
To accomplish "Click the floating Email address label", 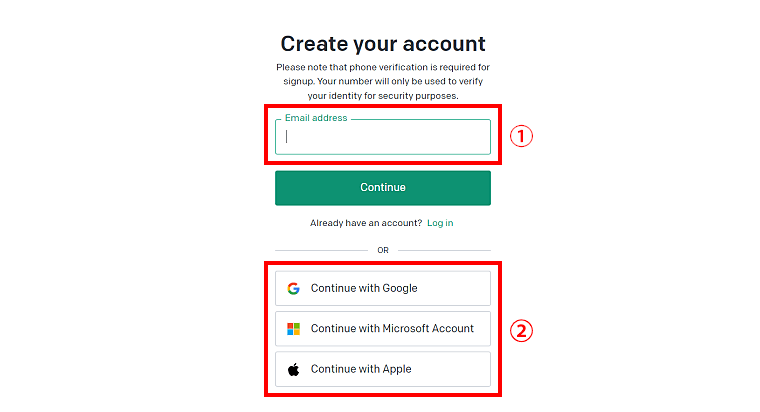I will [316, 118].
